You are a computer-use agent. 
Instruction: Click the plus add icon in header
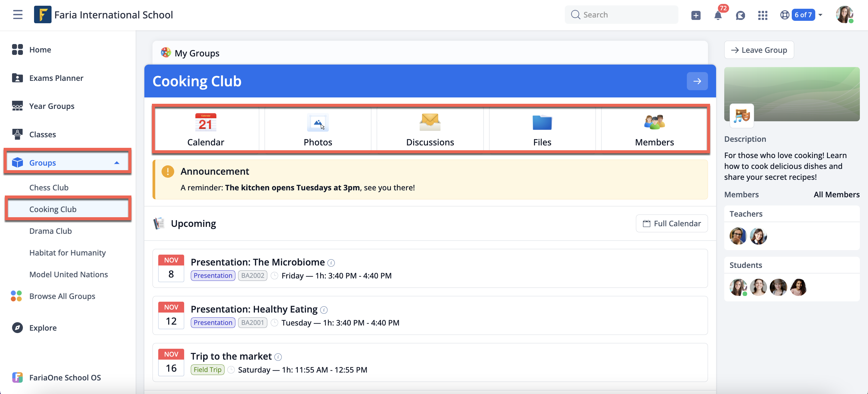tap(696, 15)
